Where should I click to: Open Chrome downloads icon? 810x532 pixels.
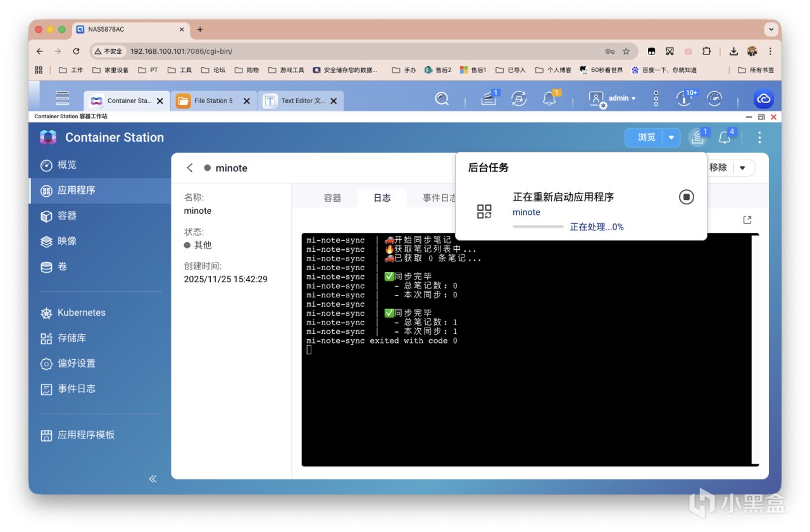coord(734,51)
